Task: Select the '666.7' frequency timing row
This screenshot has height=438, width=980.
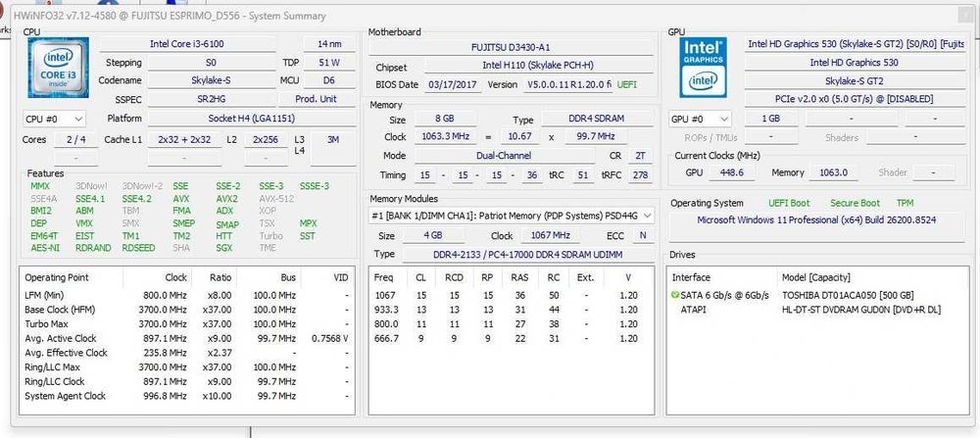Action: coord(511,338)
